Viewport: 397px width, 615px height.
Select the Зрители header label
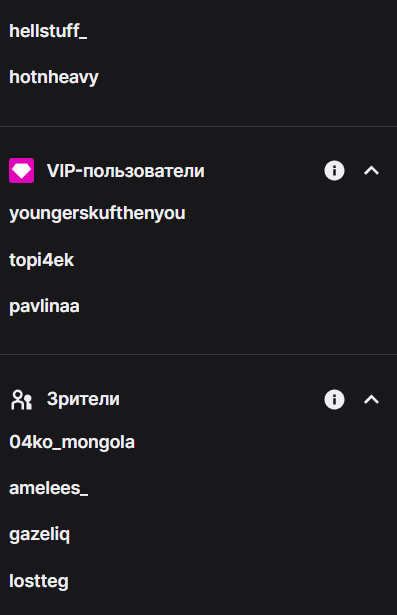click(x=83, y=400)
